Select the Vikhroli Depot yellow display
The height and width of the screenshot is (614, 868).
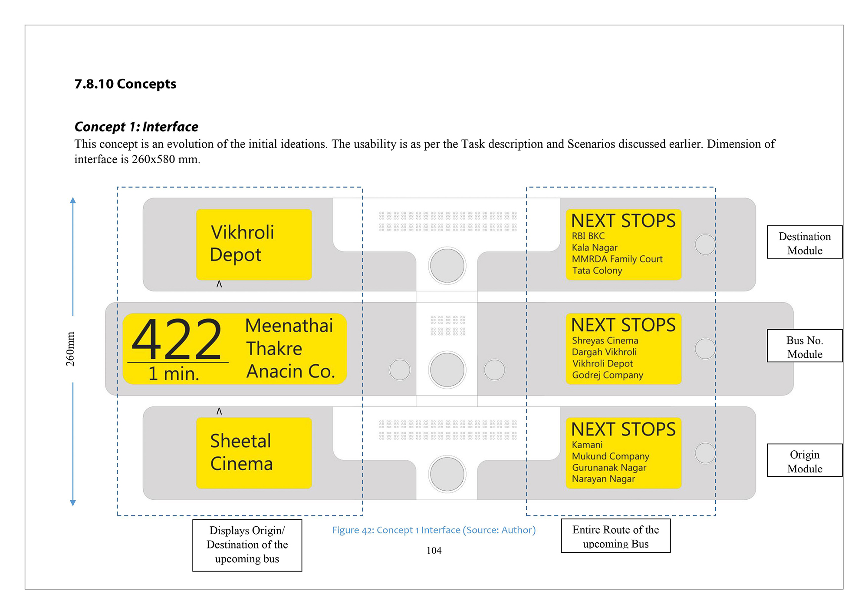(x=254, y=244)
